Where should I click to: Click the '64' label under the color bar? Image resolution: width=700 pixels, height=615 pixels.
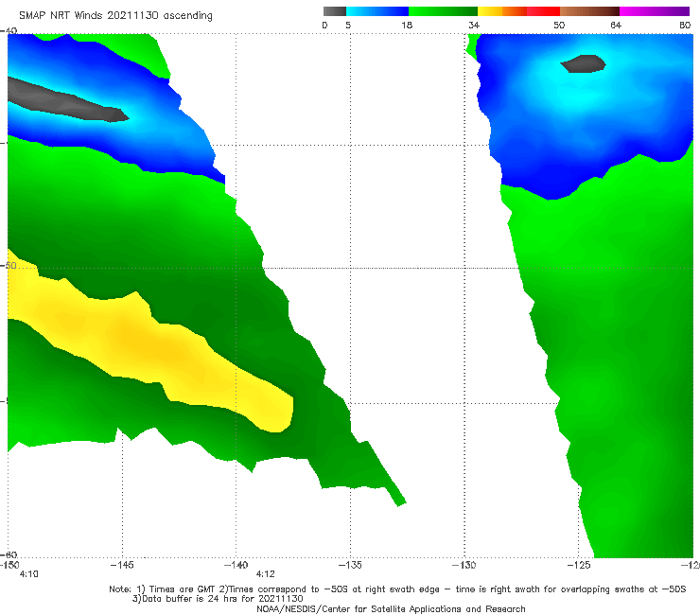point(616,26)
